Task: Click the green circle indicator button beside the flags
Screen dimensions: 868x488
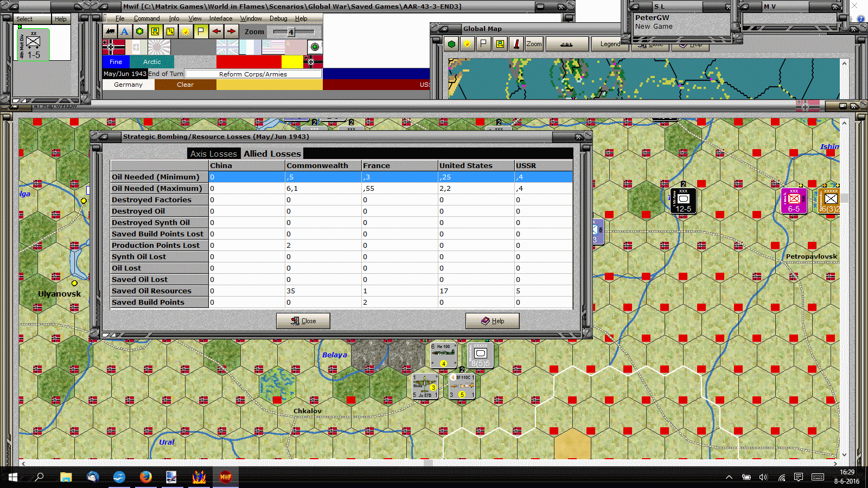Action: [315, 47]
